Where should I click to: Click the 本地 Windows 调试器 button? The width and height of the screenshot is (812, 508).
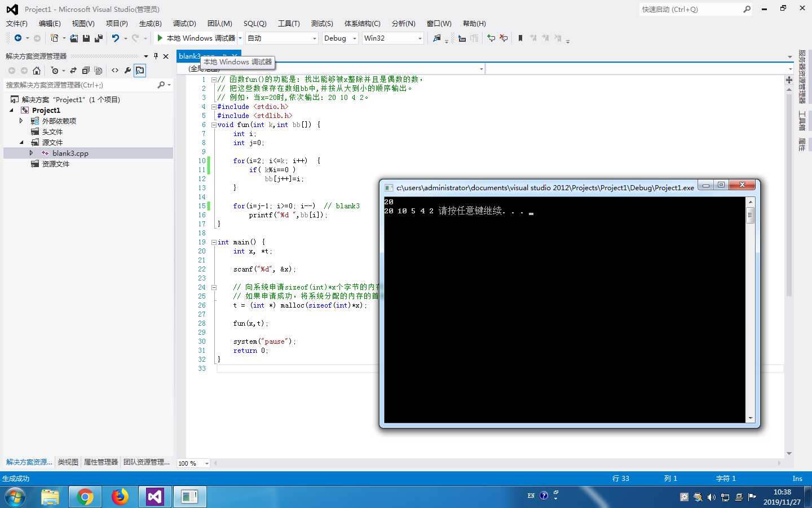tap(196, 38)
